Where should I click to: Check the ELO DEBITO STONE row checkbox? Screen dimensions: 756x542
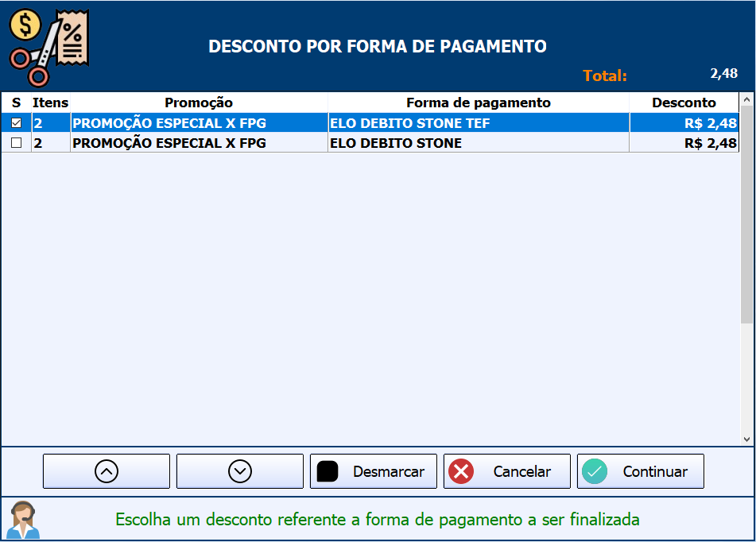[16, 143]
